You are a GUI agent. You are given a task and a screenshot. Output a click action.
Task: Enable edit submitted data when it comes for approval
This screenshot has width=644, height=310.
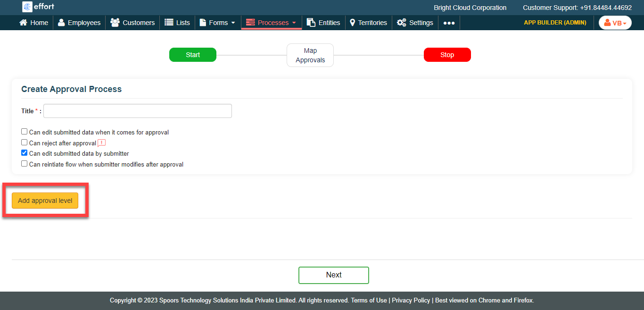[x=25, y=132]
